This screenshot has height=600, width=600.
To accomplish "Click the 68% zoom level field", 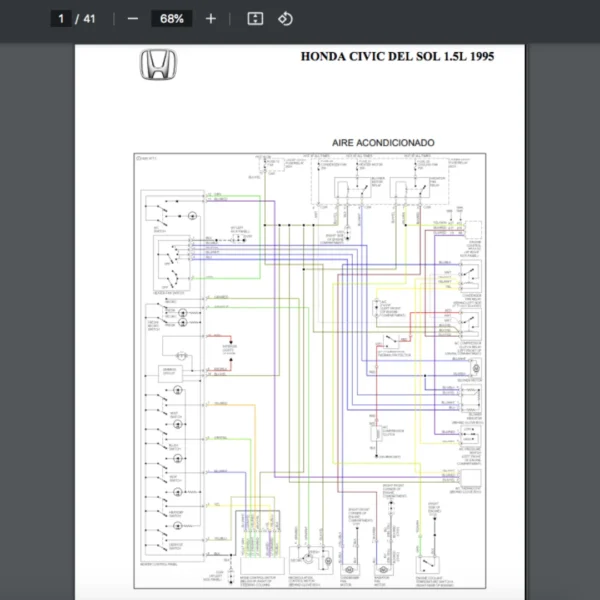I will tap(171, 19).
